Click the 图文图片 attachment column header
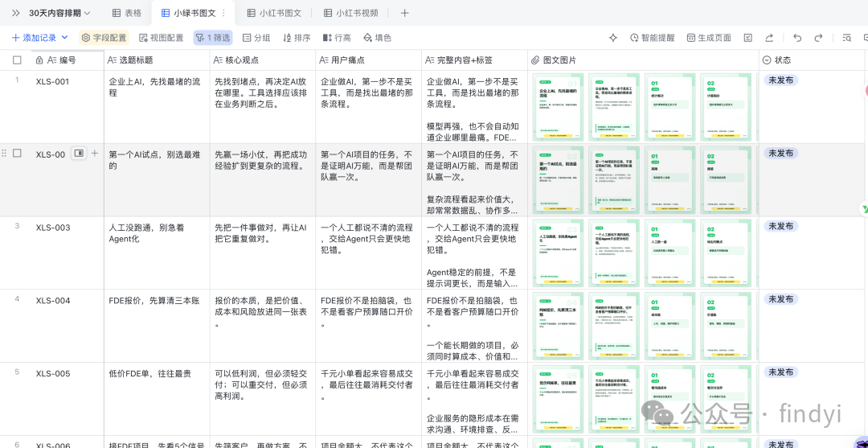The image size is (868, 448). coord(643,60)
